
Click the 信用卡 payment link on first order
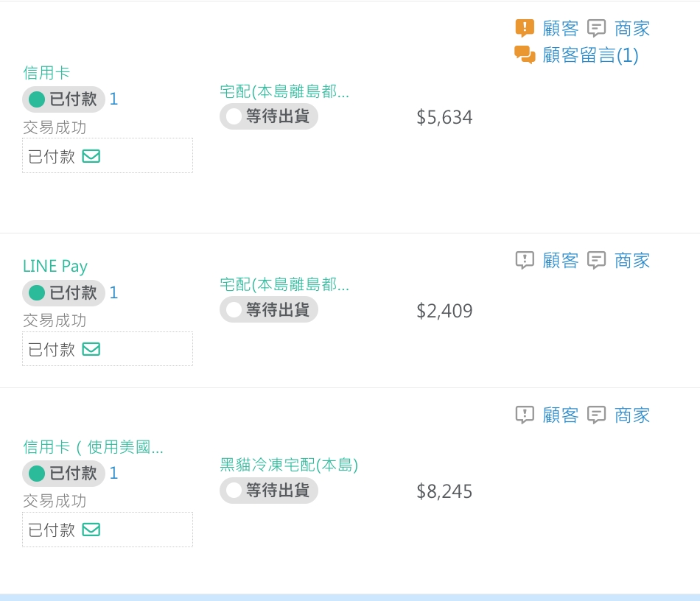46,72
